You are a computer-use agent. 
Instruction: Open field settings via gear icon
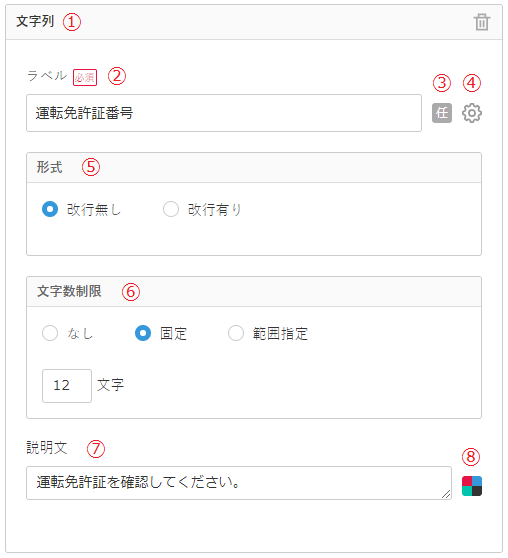(x=472, y=113)
